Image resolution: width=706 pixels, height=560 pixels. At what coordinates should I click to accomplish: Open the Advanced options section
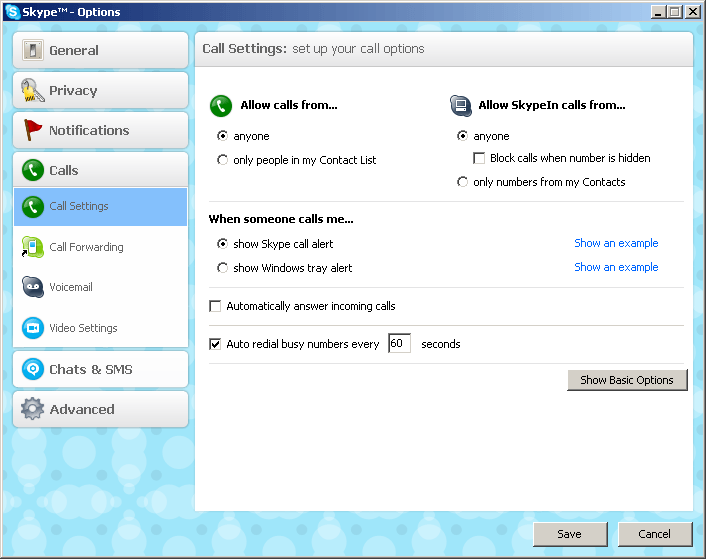(100, 409)
